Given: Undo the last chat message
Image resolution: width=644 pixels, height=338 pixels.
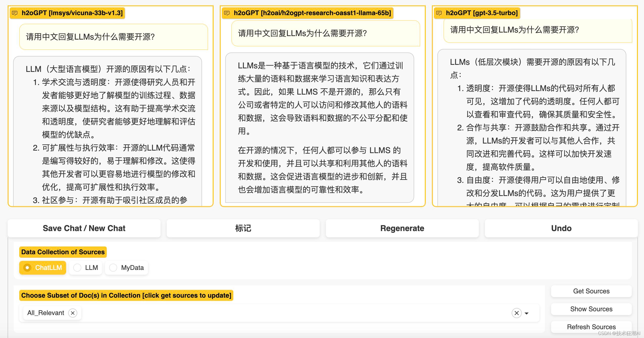Looking at the screenshot, I should [x=561, y=228].
